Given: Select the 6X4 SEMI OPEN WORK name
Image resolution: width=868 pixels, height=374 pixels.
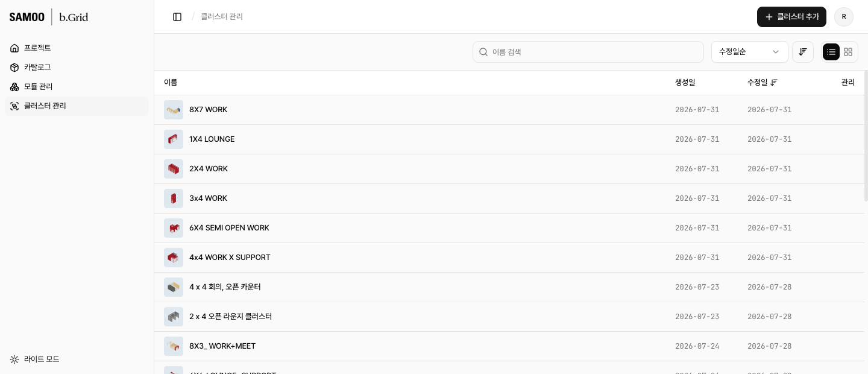Looking at the screenshot, I should tap(229, 228).
